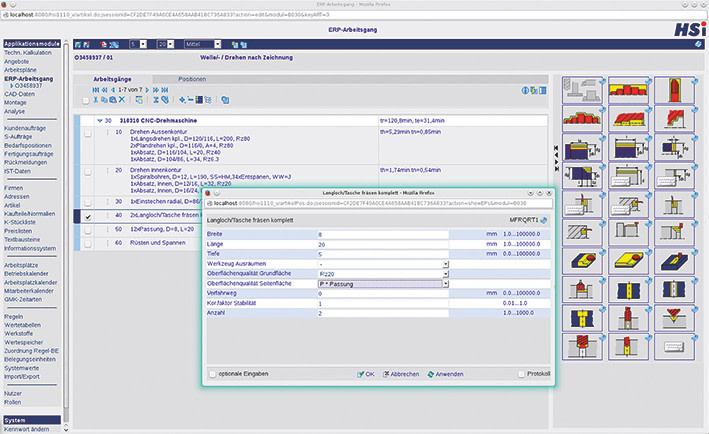Click the System header in sidebar
This screenshot has width=709, height=434.
pos(32,420)
